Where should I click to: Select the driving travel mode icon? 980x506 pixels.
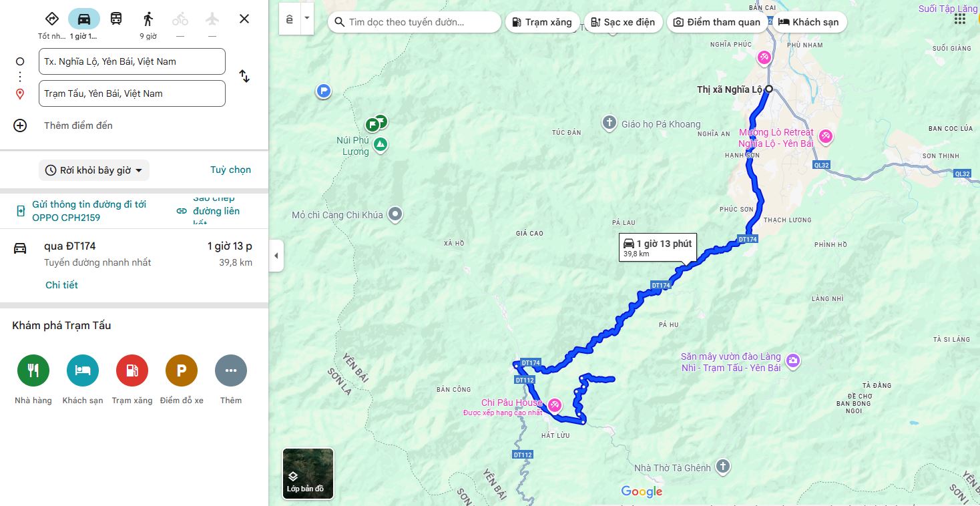[84, 19]
